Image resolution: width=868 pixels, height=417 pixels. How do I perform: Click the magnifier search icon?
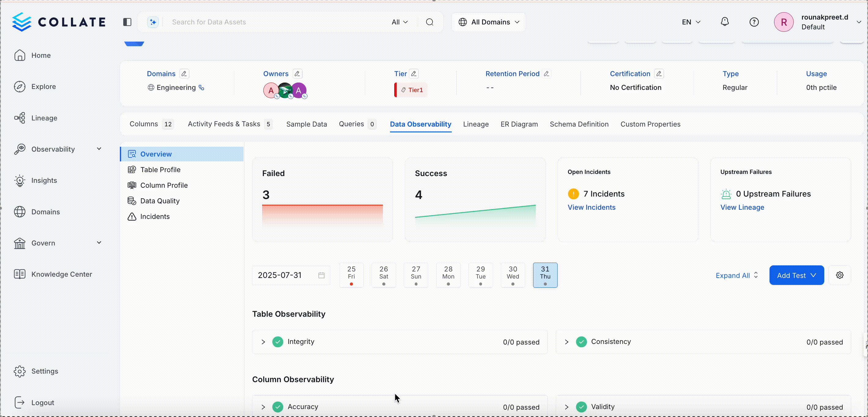(x=429, y=22)
